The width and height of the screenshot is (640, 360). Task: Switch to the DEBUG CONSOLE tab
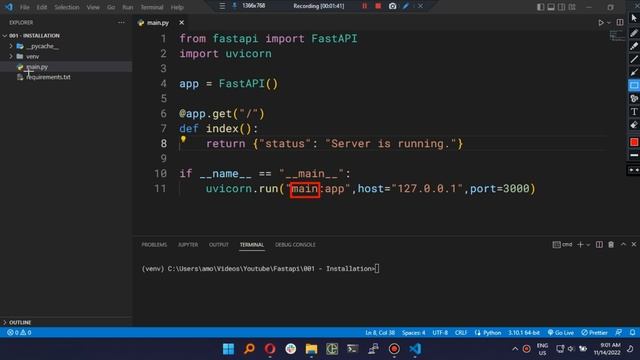point(295,244)
